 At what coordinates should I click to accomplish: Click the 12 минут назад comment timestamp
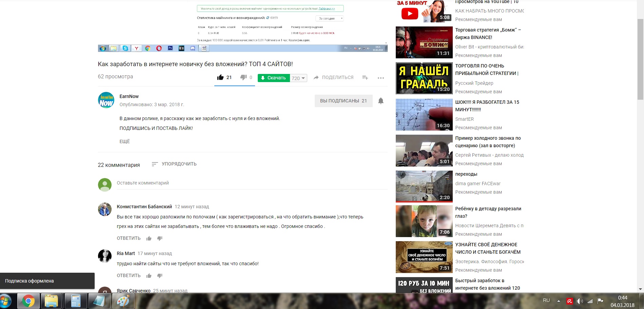[192, 207]
